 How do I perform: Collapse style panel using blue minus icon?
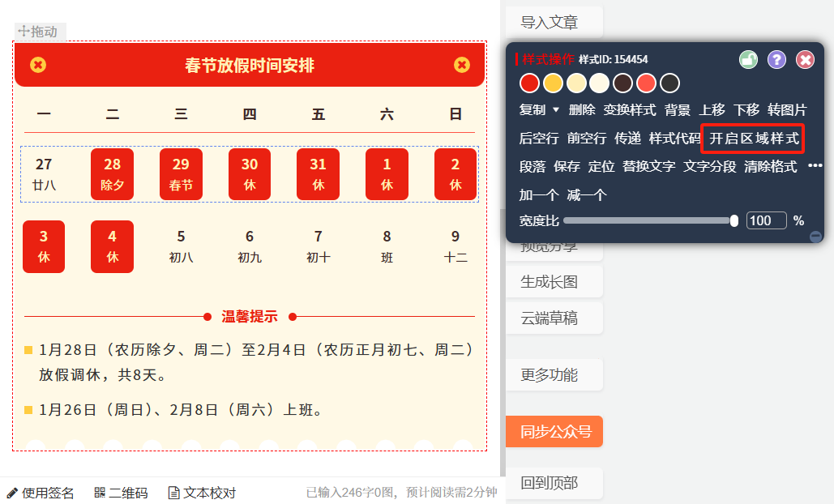(815, 237)
